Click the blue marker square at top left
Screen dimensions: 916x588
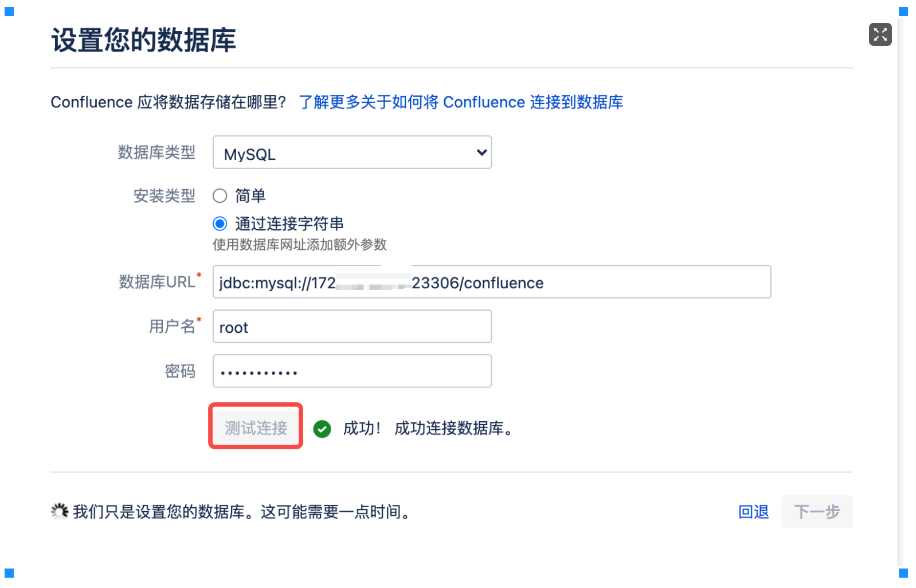click(x=9, y=11)
